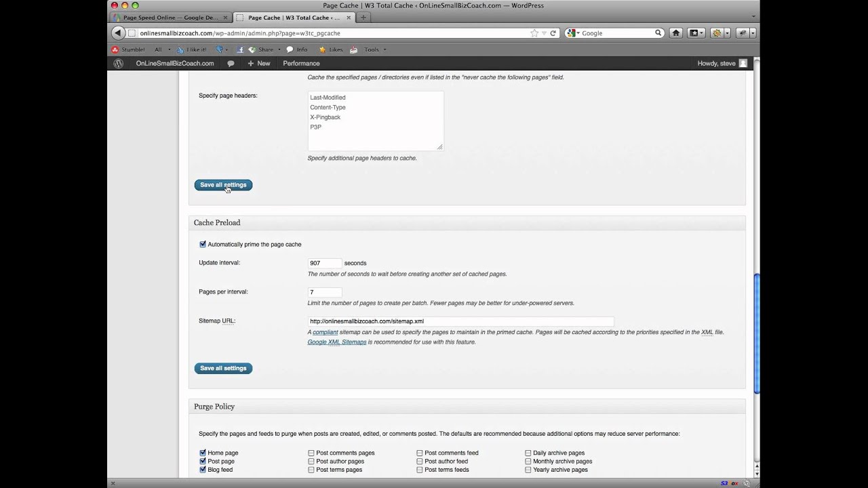The image size is (868, 488).
Task: Click the 'I like it!' thumbs-up icon
Action: point(180,49)
